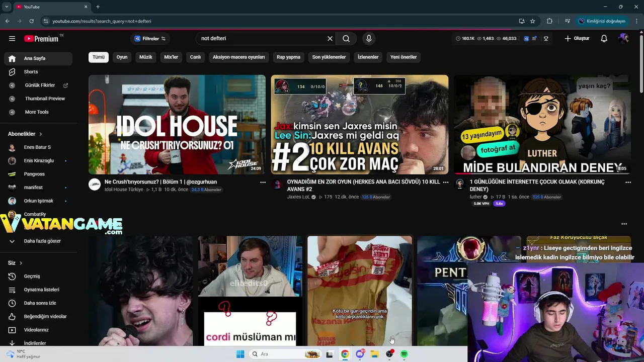Open File Explorer from the taskbar
Viewport: 644px width, 362px height.
374,354
